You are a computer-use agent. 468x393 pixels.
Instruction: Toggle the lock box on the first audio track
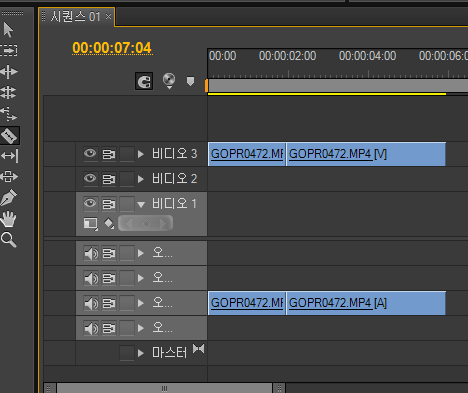127,254
